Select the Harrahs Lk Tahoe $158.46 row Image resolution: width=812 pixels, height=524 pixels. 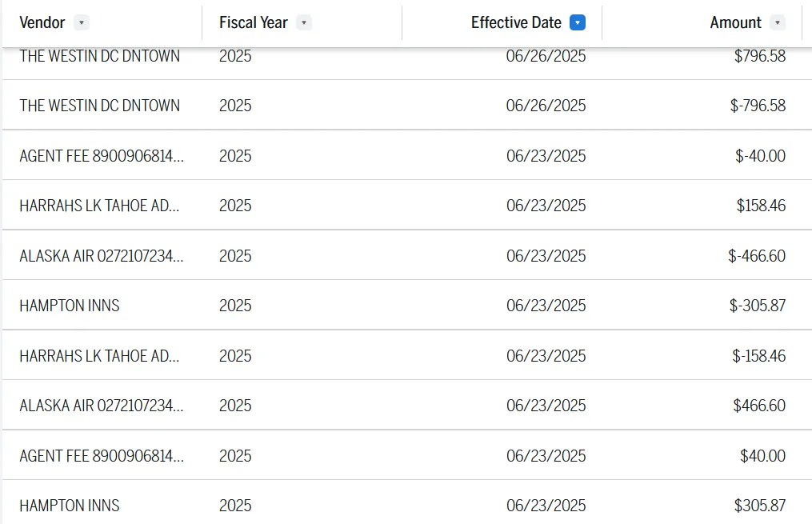407,205
